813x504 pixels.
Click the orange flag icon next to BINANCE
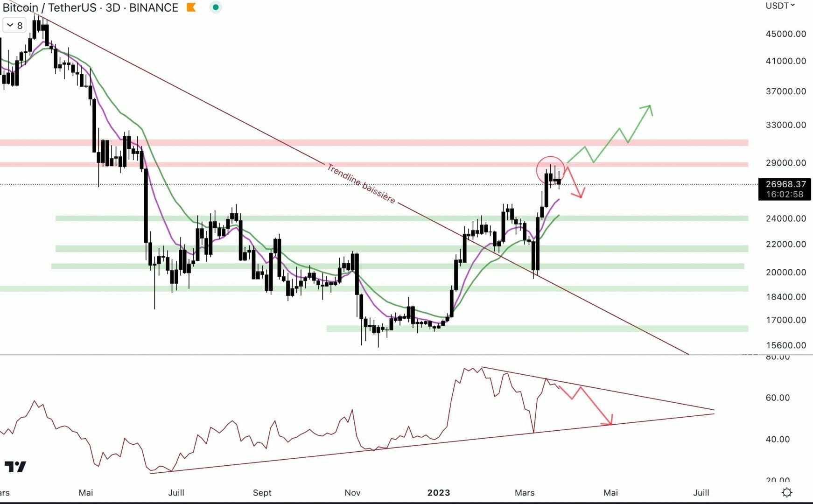[190, 7]
